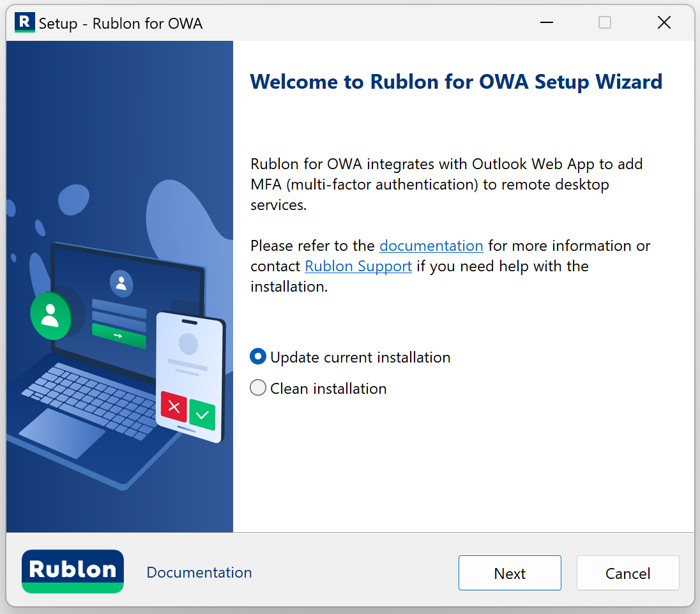The height and width of the screenshot is (614, 700).
Task: Click the green arrow login button on laptop
Action: [119, 335]
